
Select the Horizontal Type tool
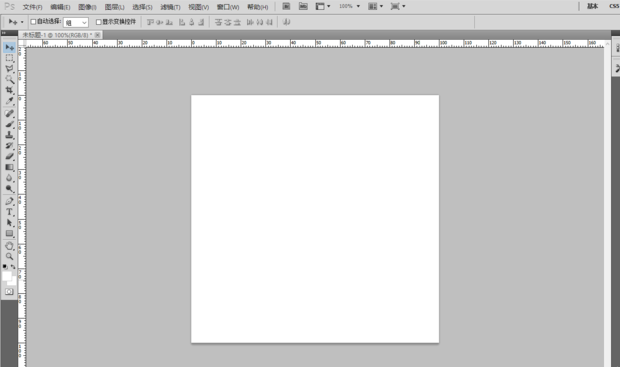click(x=9, y=212)
